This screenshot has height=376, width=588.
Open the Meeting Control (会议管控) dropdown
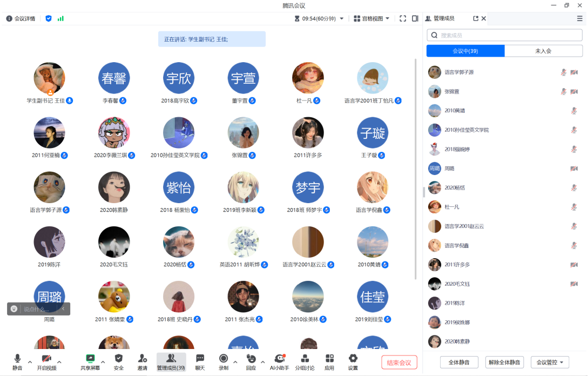[x=550, y=362]
